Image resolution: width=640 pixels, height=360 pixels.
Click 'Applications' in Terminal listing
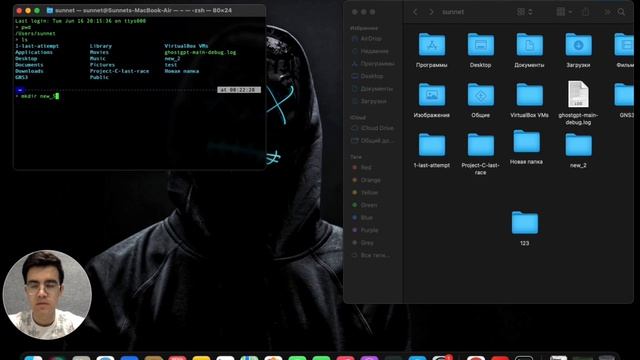pyautogui.click(x=34, y=52)
